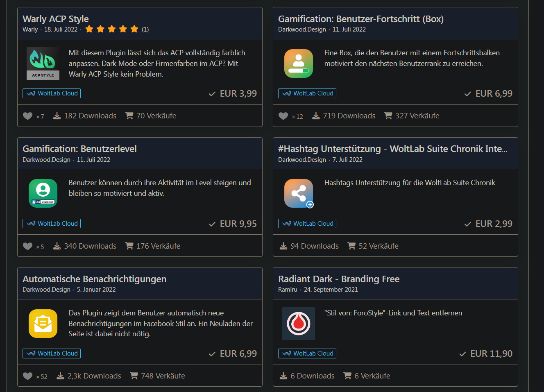
Task: Click author Ramiru under Radiant Dark
Action: [288, 290]
